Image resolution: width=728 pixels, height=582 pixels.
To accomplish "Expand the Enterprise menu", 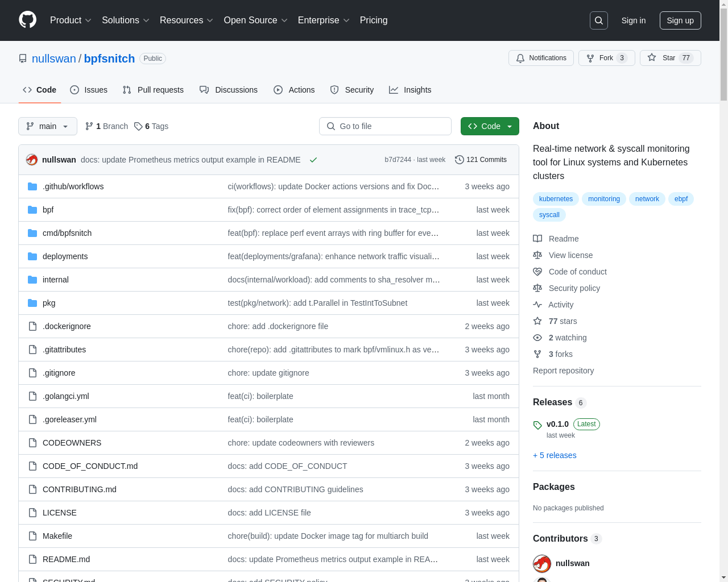I will pos(324,20).
